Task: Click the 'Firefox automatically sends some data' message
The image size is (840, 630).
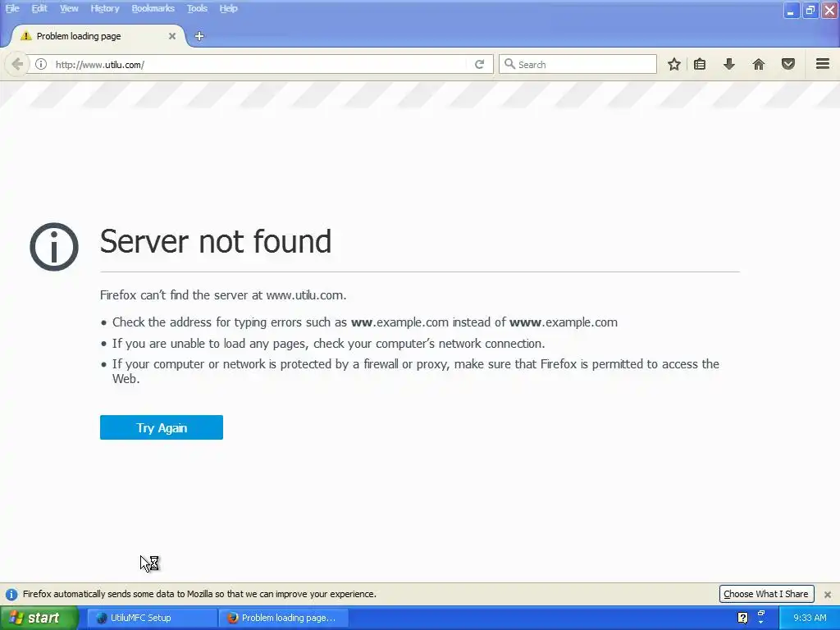Action: pos(199,594)
